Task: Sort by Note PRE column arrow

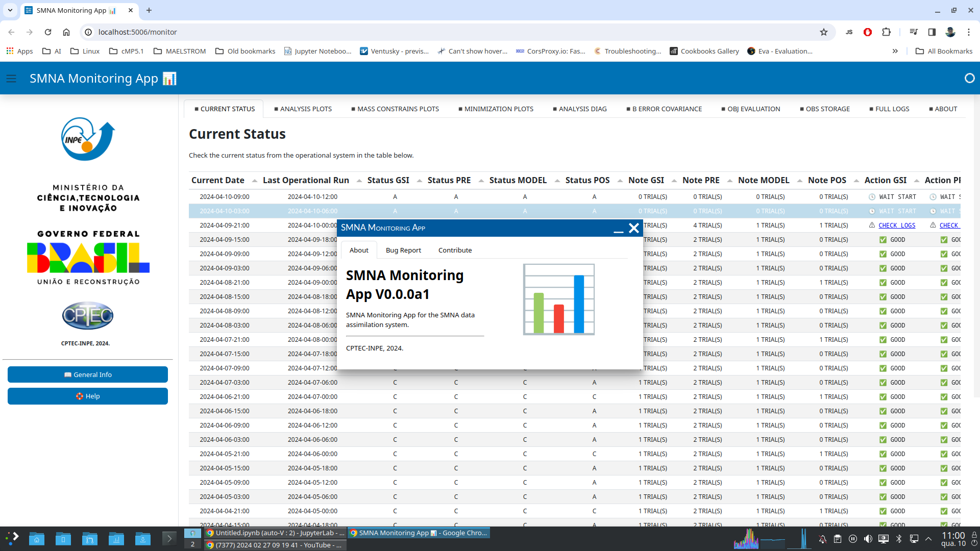Action: (x=729, y=181)
